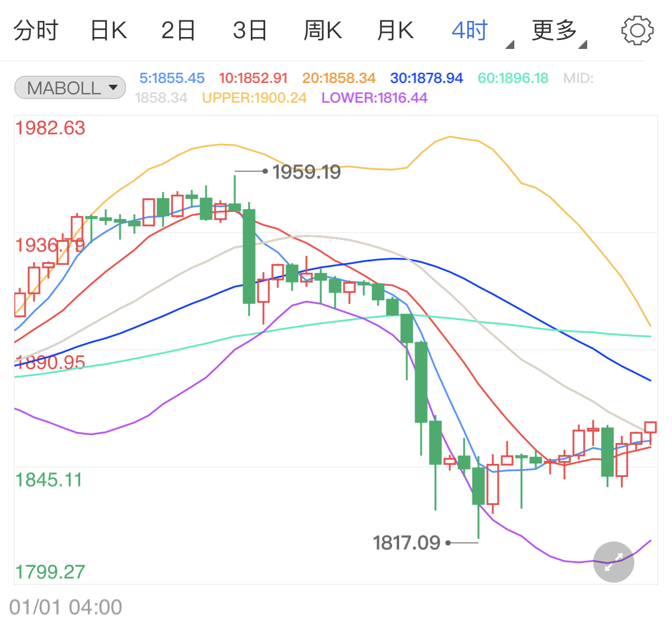Image resolution: width=672 pixels, height=634 pixels.
Task: Open the 3日 chart tab
Action: (x=250, y=30)
